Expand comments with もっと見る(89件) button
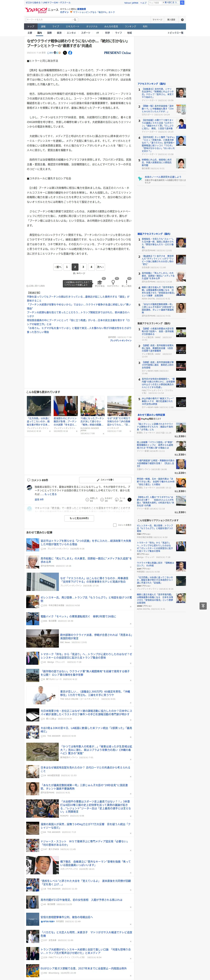The height and width of the screenshot is (980, 210). pyautogui.click(x=79, y=518)
